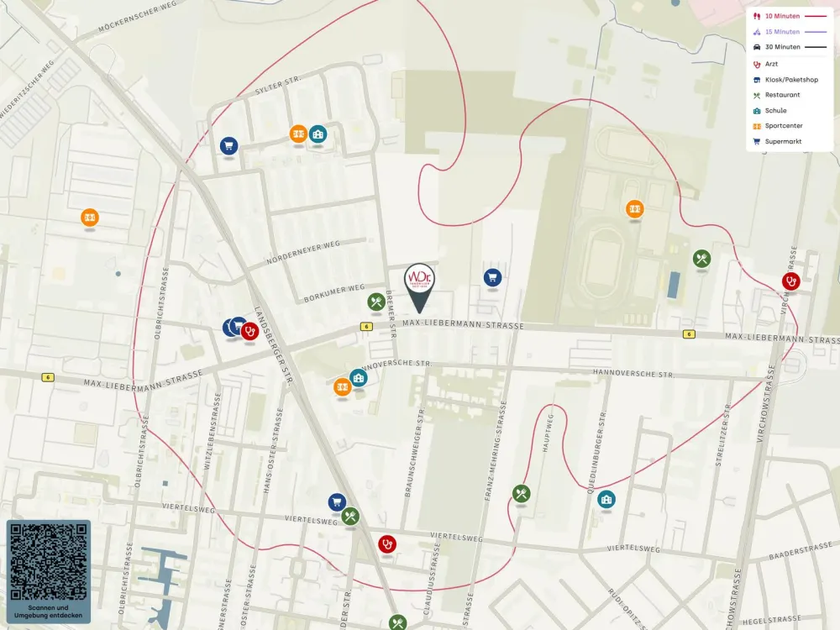Toggle the 'Supermarkt' legend category
The width and height of the screenshot is (840, 630).
pyautogui.click(x=777, y=141)
